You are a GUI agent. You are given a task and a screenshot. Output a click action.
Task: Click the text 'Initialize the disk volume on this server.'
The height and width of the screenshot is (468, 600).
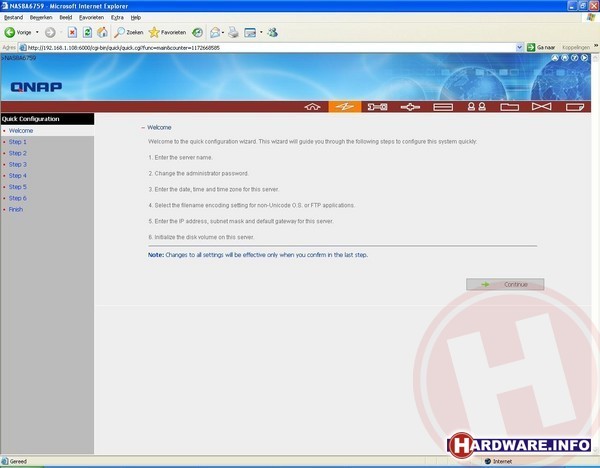pos(204,237)
